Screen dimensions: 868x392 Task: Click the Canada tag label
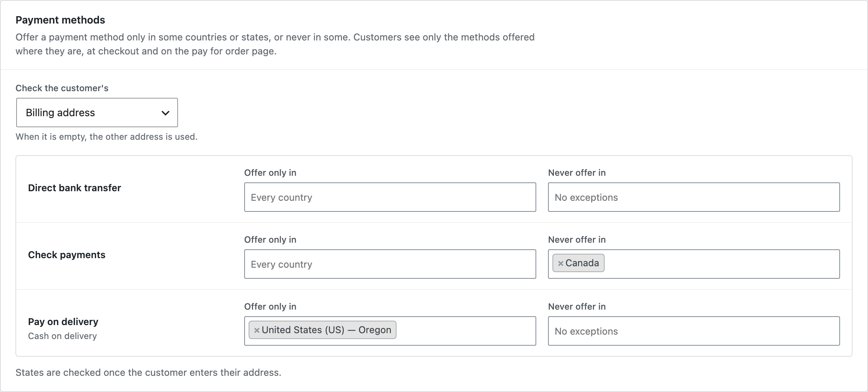(x=582, y=263)
